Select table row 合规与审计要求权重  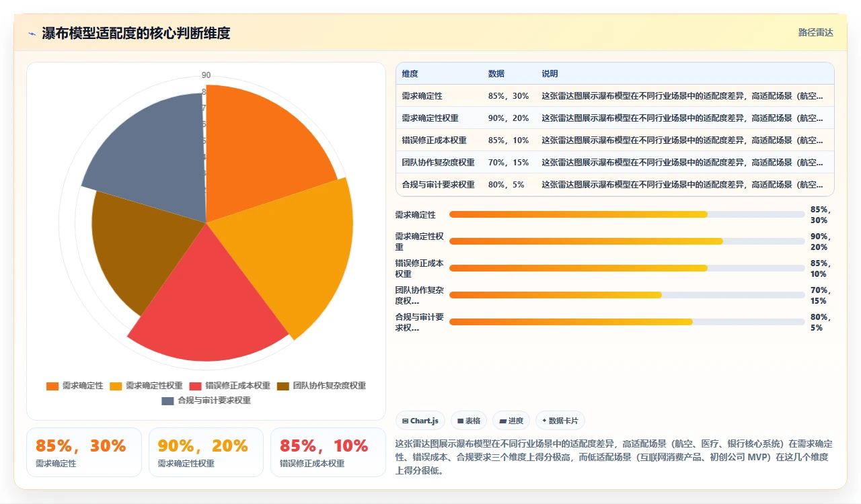point(615,185)
